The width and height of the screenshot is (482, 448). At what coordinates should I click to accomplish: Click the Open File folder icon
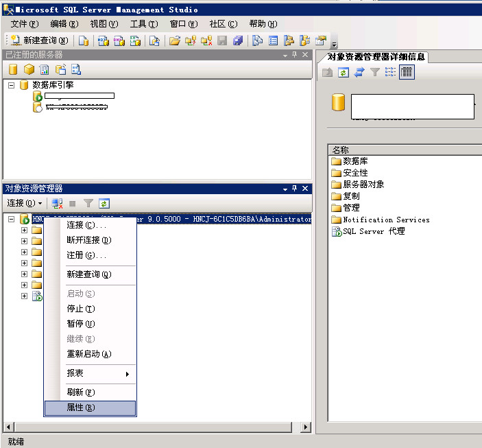(x=175, y=40)
